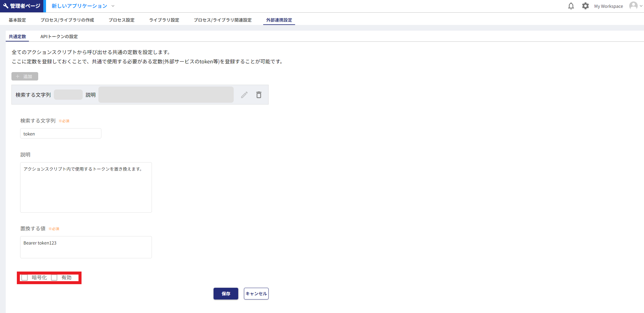This screenshot has height=313, width=644.
Task: Click the 置換する値 text area
Action: [x=86, y=247]
